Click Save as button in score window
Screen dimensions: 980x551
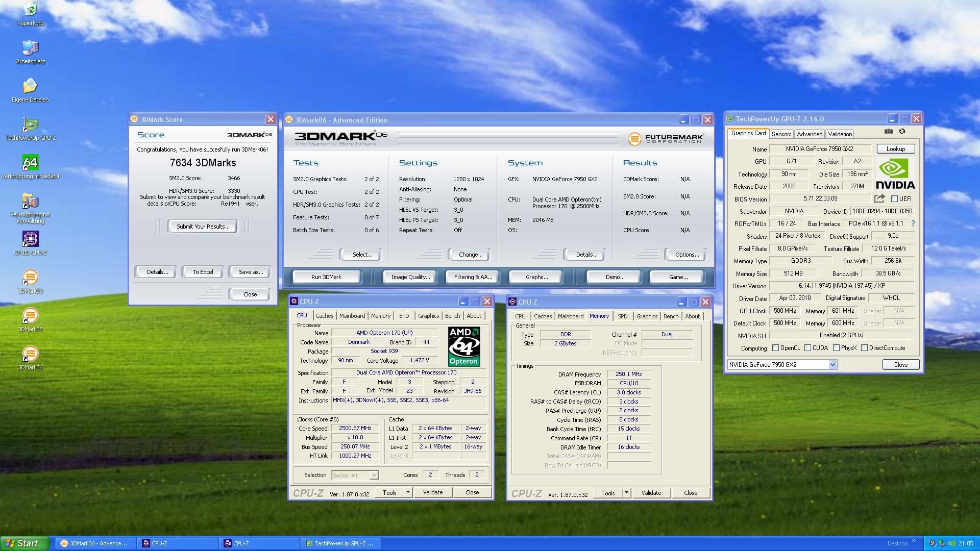click(251, 272)
